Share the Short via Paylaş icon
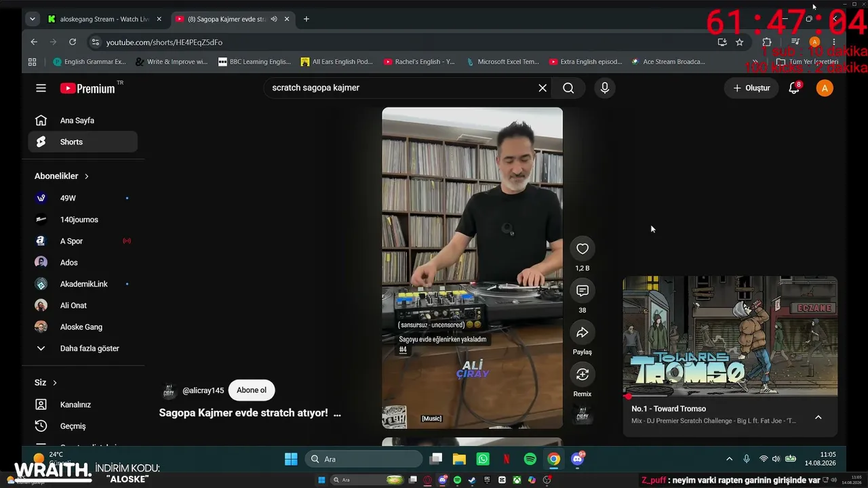Viewport: 868px width, 488px height. (583, 333)
